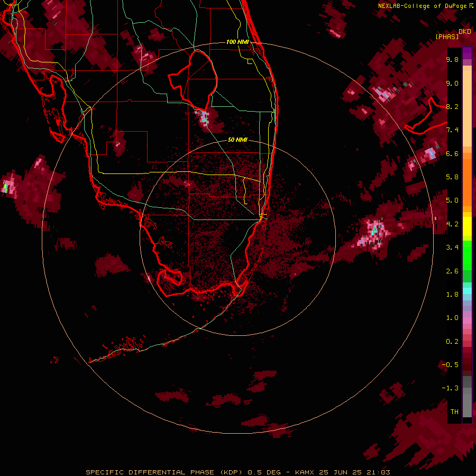The height and width of the screenshot is (476, 476).
Task: Click the 21:03 timestamp in caption
Action: pos(378,472)
